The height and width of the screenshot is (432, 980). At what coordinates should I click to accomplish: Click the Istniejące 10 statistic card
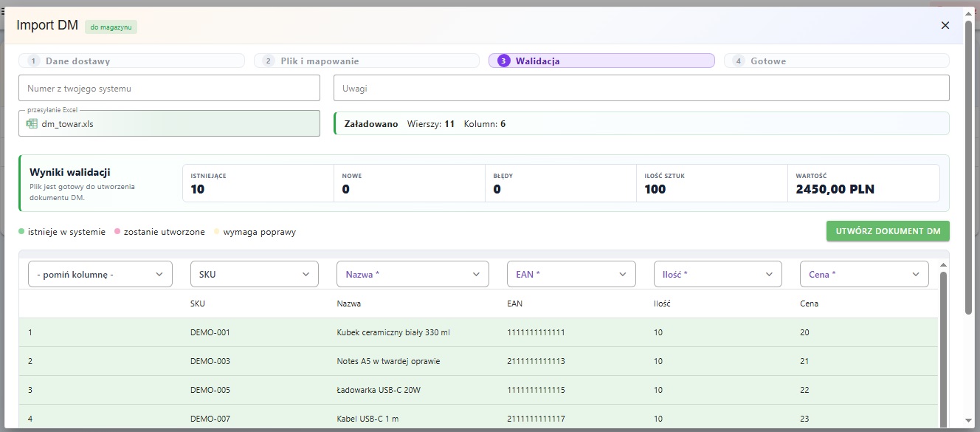[258, 183]
